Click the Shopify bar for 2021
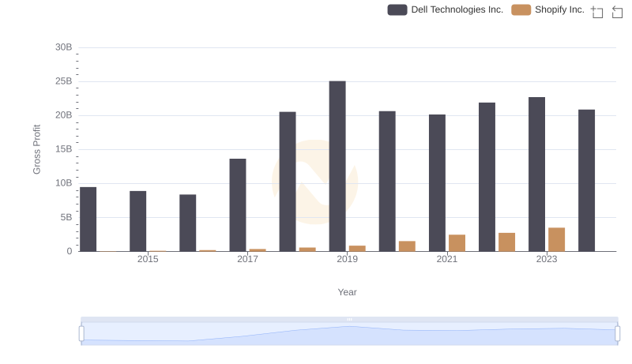This screenshot has width=632, height=364. click(457, 243)
